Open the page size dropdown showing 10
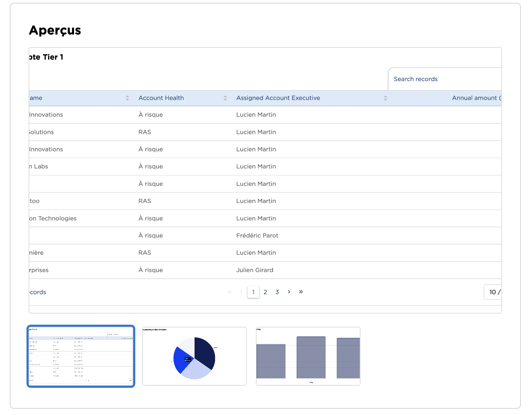Screen dimensions: 532x415 (x=493, y=292)
